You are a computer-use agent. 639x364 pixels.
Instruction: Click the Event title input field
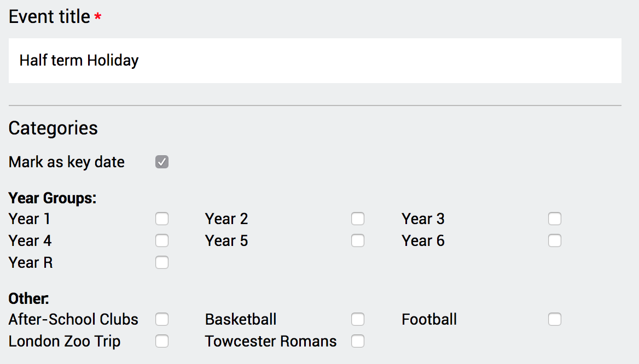coord(315,61)
